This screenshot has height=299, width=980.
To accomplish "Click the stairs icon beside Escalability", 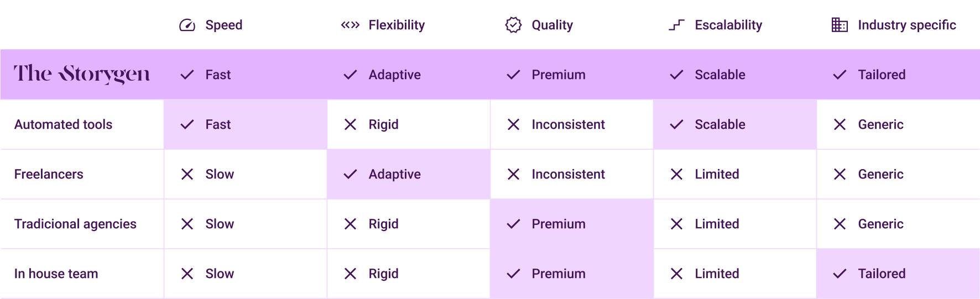I will pos(676,25).
